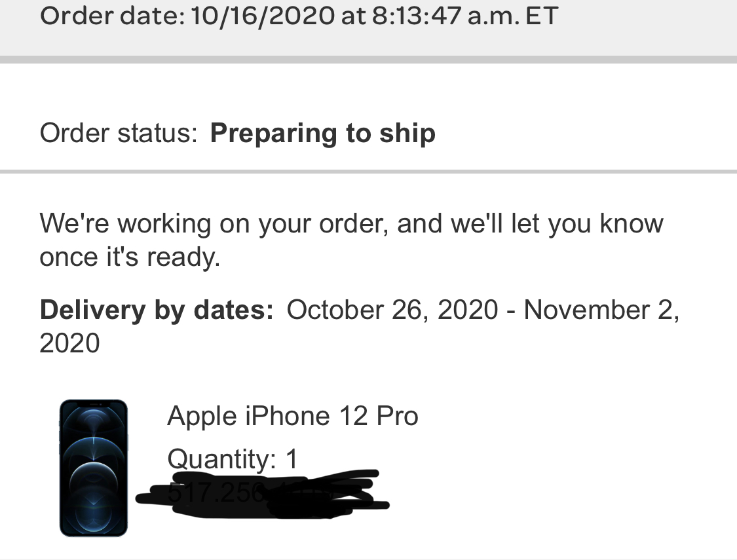Click the thick gray bar under the order date

click(368, 60)
